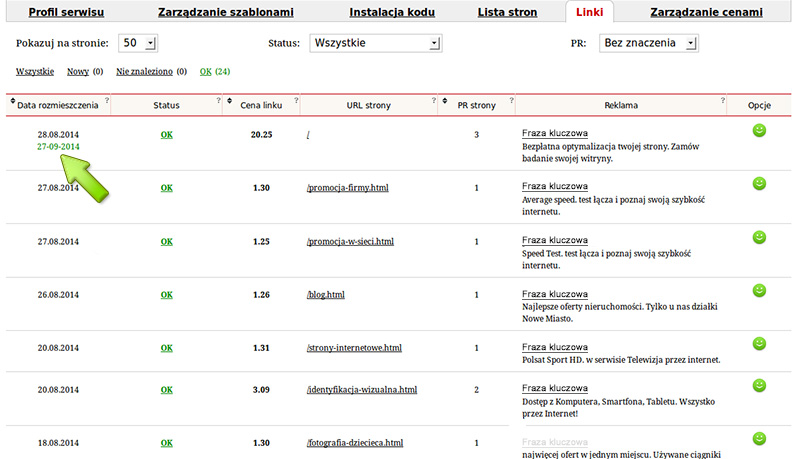
Task: Click the sort arrows beside Cena linku header
Action: tap(231, 104)
